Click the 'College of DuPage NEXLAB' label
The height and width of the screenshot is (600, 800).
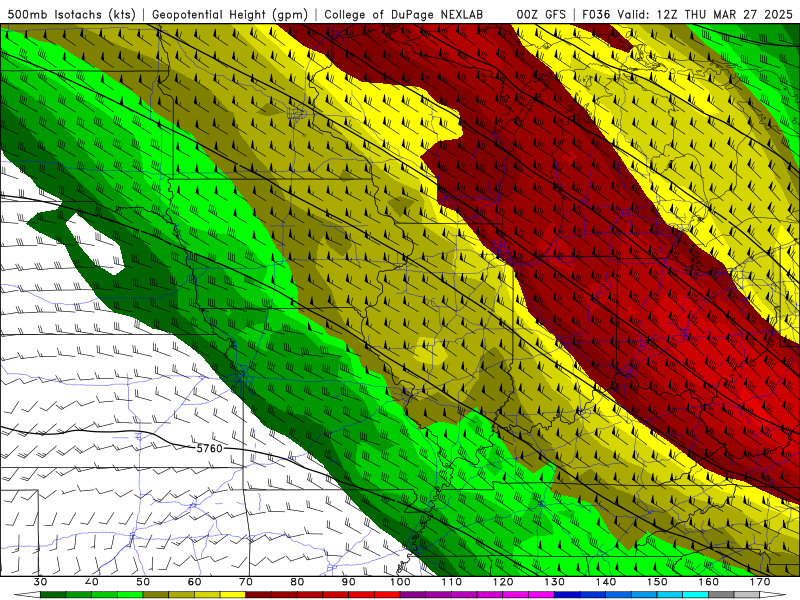tap(403, 15)
